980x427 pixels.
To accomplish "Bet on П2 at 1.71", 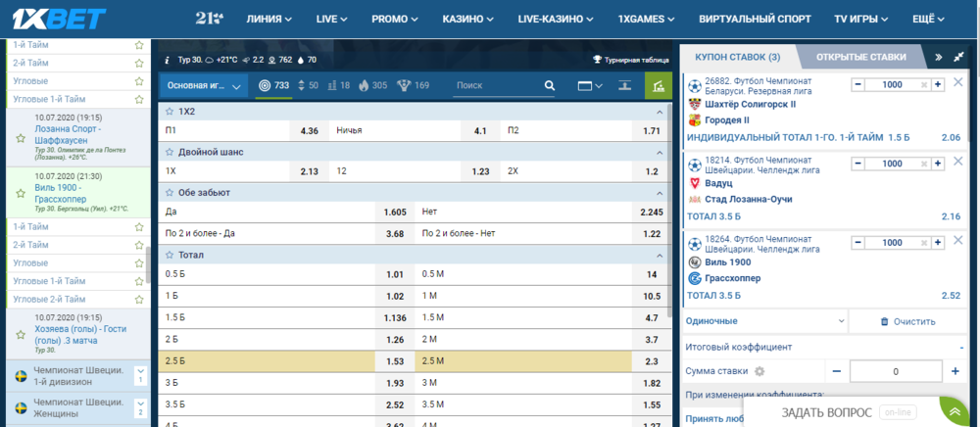I will (652, 131).
